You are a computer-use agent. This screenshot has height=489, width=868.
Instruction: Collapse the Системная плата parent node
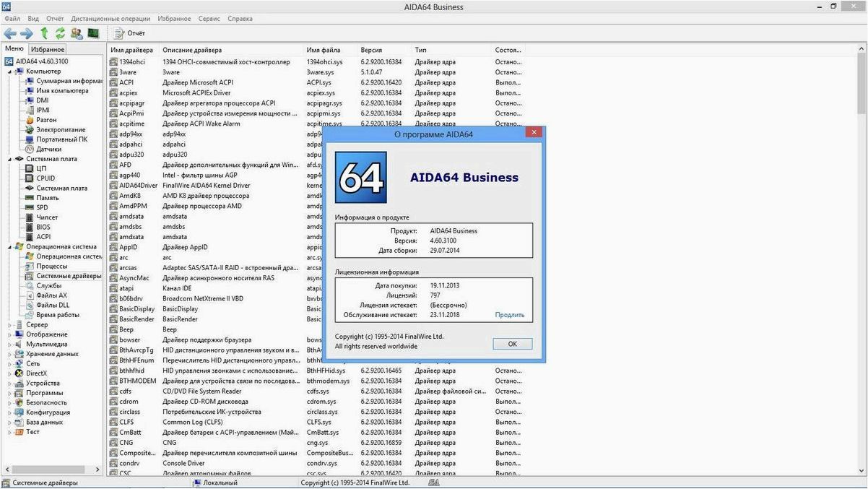point(10,159)
